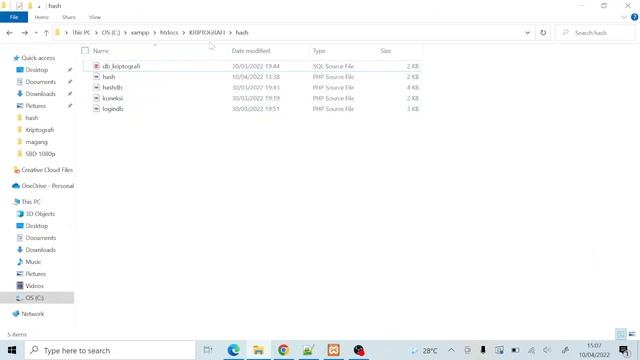Sort by the Name column header

pyautogui.click(x=101, y=51)
